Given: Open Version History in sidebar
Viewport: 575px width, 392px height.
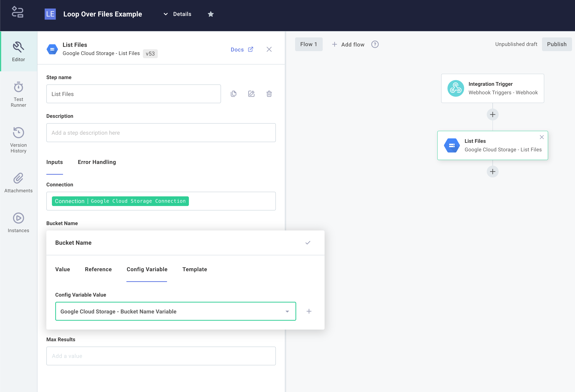Looking at the screenshot, I should (19, 140).
